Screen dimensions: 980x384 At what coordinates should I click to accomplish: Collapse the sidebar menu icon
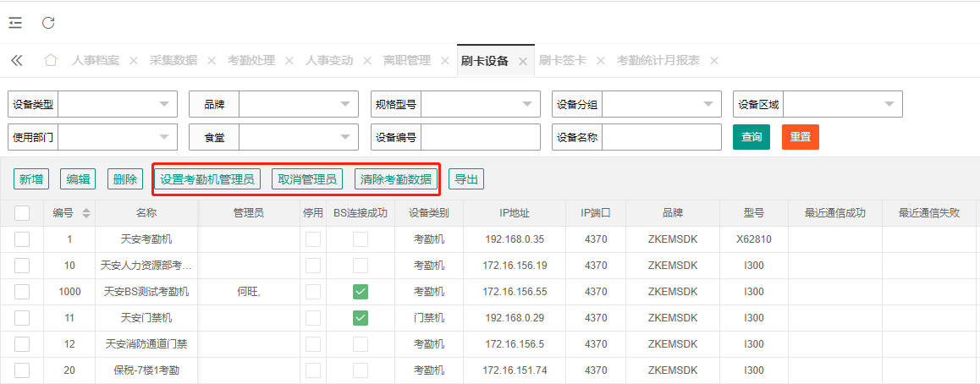point(15,23)
